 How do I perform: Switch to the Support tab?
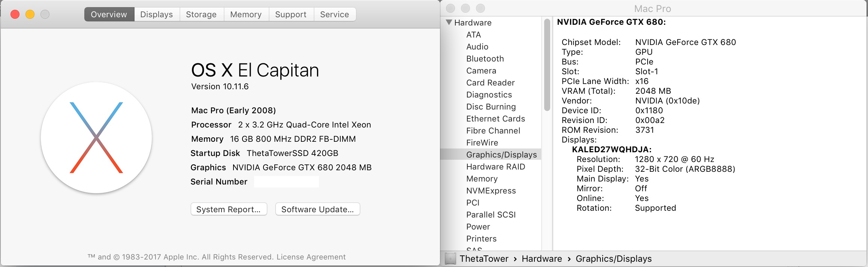[x=291, y=14]
